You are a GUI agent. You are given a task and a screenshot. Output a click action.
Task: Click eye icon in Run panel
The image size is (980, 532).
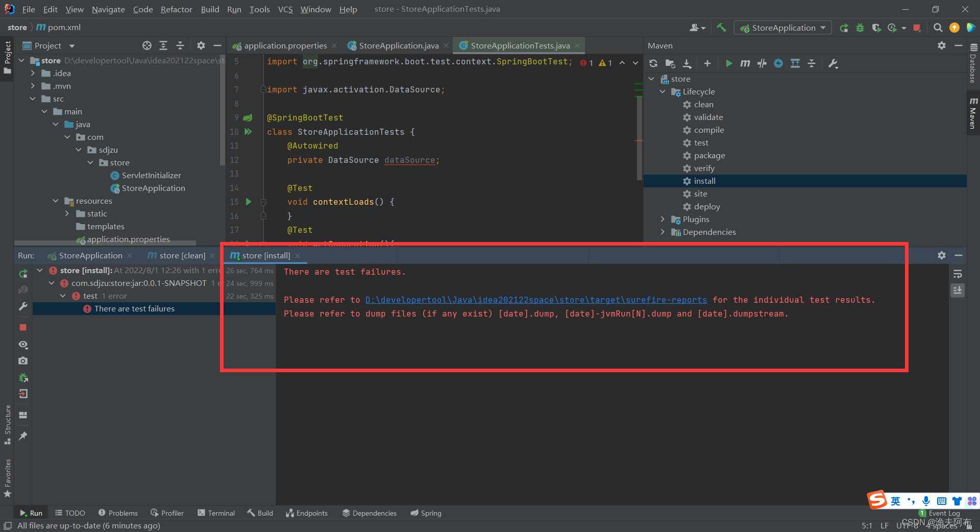pos(23,345)
